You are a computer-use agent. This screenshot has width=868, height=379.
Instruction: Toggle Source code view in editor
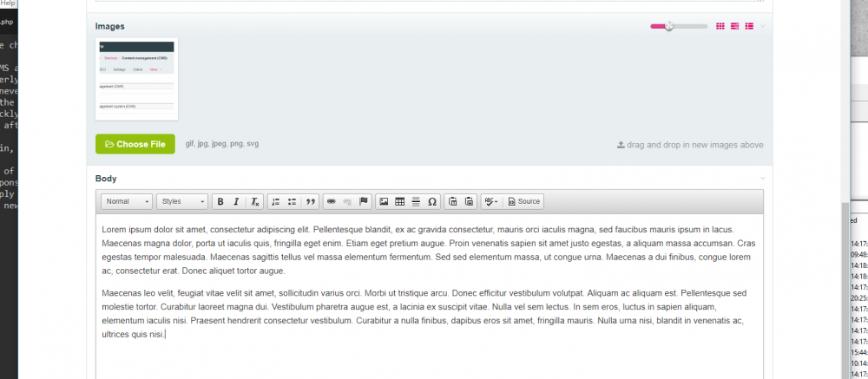click(523, 201)
